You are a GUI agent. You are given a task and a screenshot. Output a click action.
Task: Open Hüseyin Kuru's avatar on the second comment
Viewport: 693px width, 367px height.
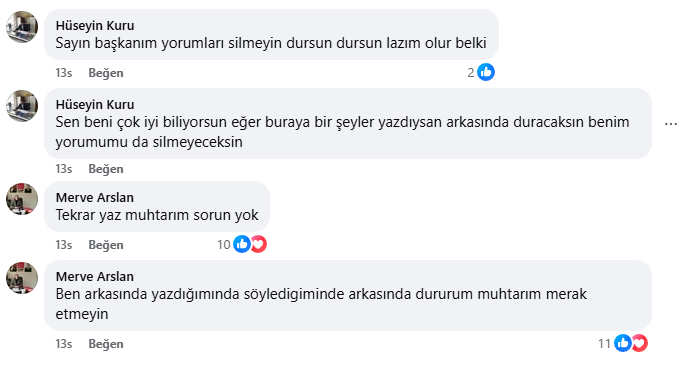click(x=22, y=106)
